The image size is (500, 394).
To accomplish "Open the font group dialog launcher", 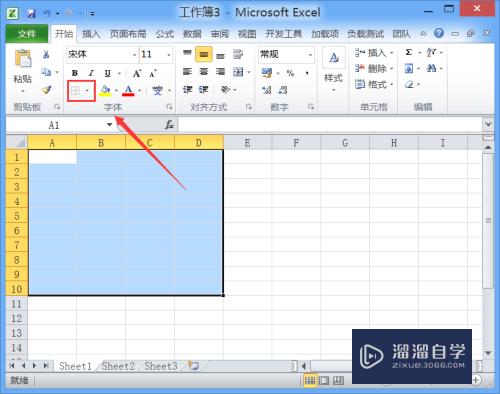I will click(169, 107).
